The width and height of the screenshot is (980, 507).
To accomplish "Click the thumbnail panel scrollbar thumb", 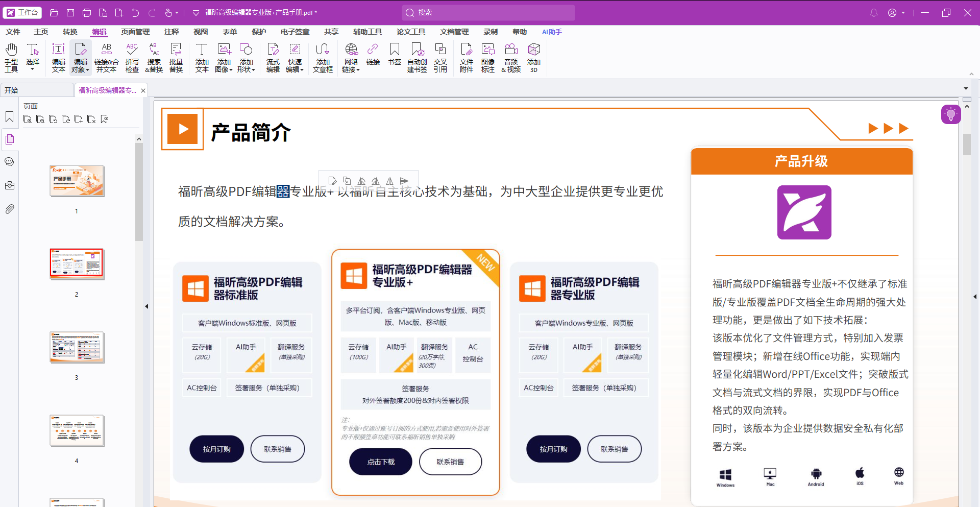I will click(x=139, y=191).
